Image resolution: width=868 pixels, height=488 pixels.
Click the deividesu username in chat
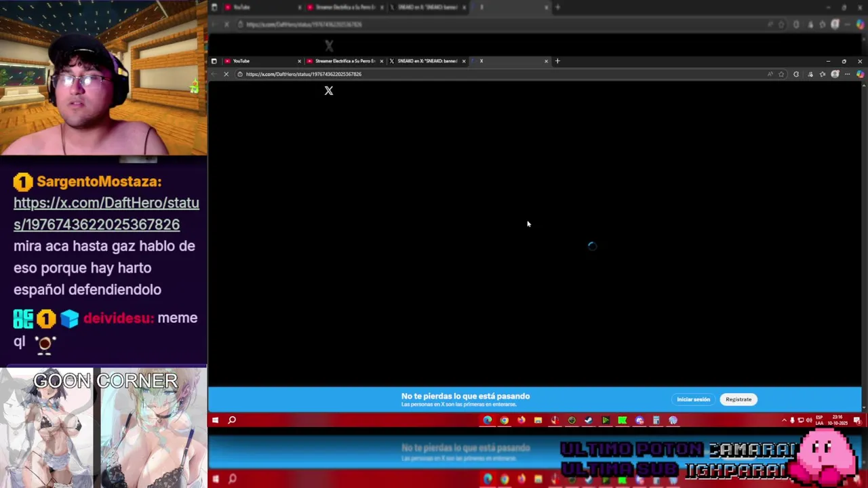coord(118,318)
